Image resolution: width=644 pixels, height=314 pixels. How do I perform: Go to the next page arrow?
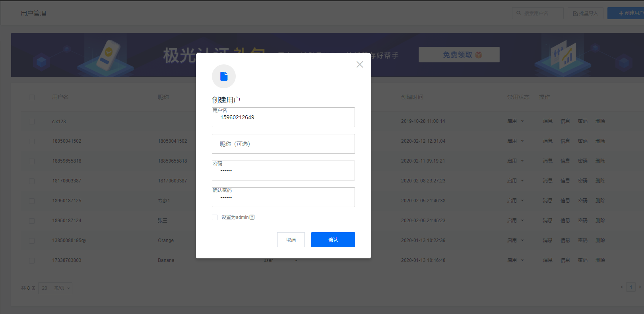point(640,287)
